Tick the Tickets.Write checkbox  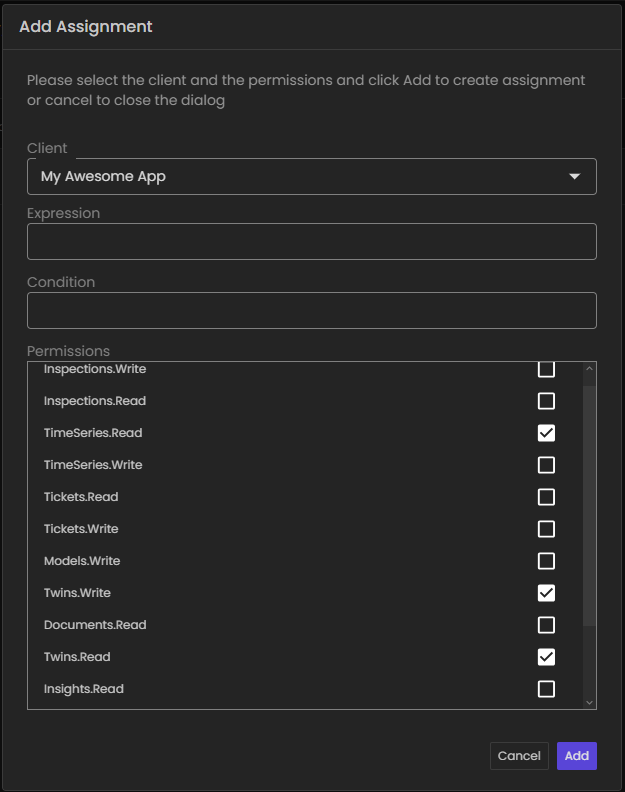tap(546, 529)
